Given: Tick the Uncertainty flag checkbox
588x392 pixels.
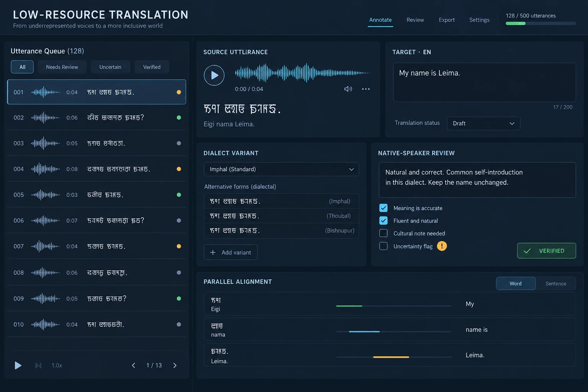Looking at the screenshot, I should click(x=383, y=246).
